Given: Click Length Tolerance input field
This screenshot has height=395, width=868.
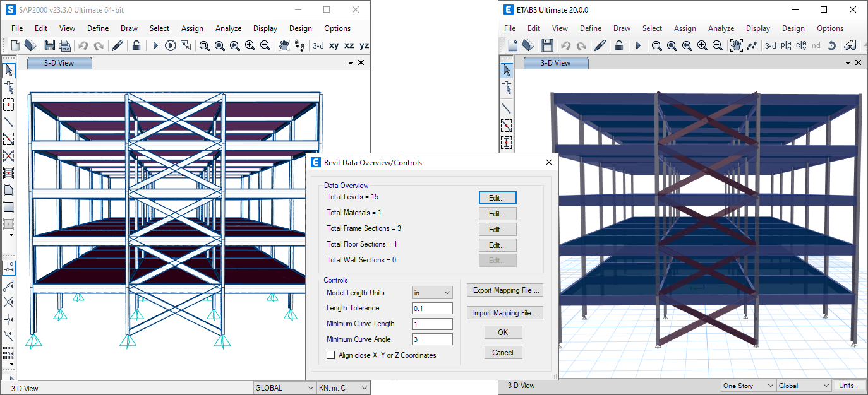Looking at the screenshot, I should coord(433,309).
